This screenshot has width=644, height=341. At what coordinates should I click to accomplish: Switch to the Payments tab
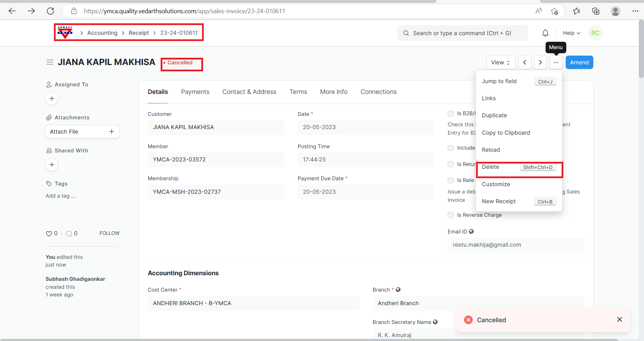tap(195, 92)
